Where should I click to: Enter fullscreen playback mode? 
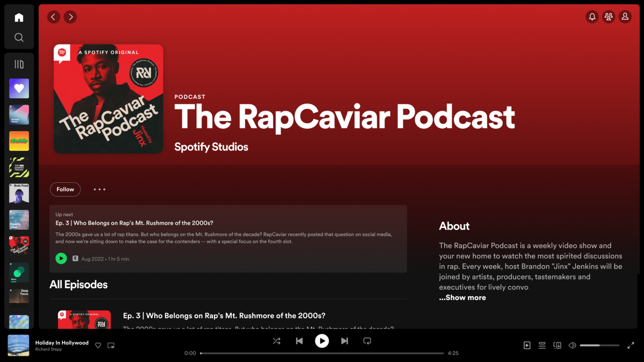pos(631,345)
